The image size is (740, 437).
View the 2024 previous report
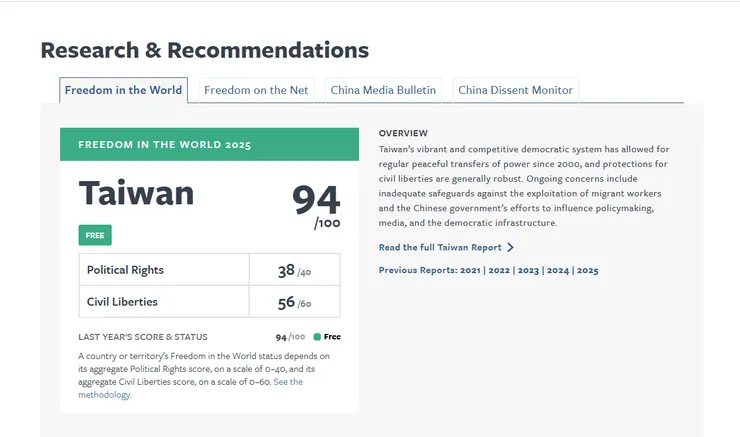tap(557, 270)
